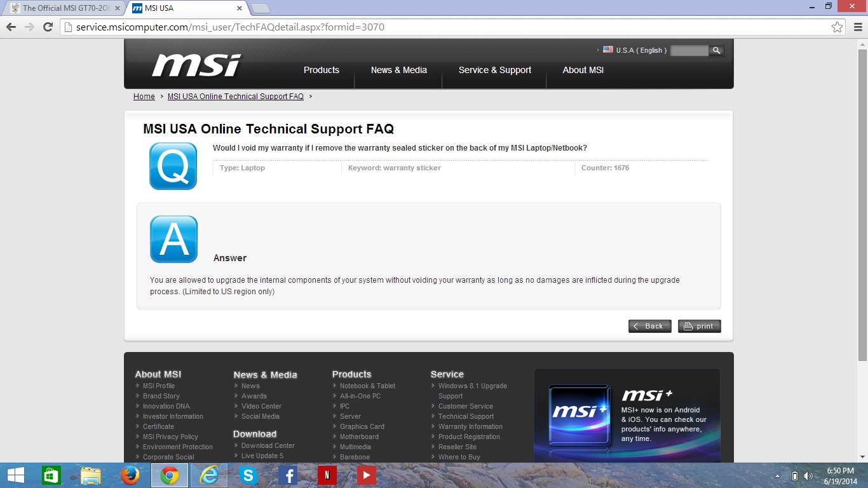Click the USA flag icon

click(608, 50)
